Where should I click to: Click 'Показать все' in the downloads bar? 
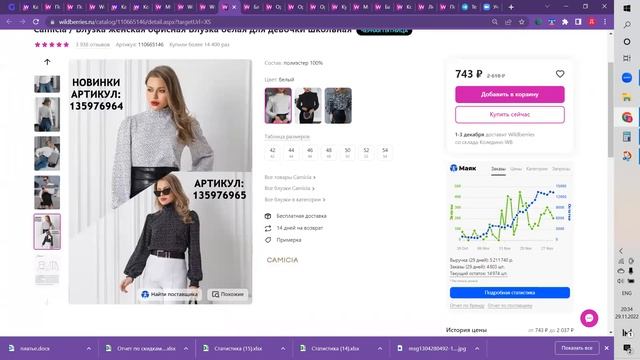tap(577, 348)
